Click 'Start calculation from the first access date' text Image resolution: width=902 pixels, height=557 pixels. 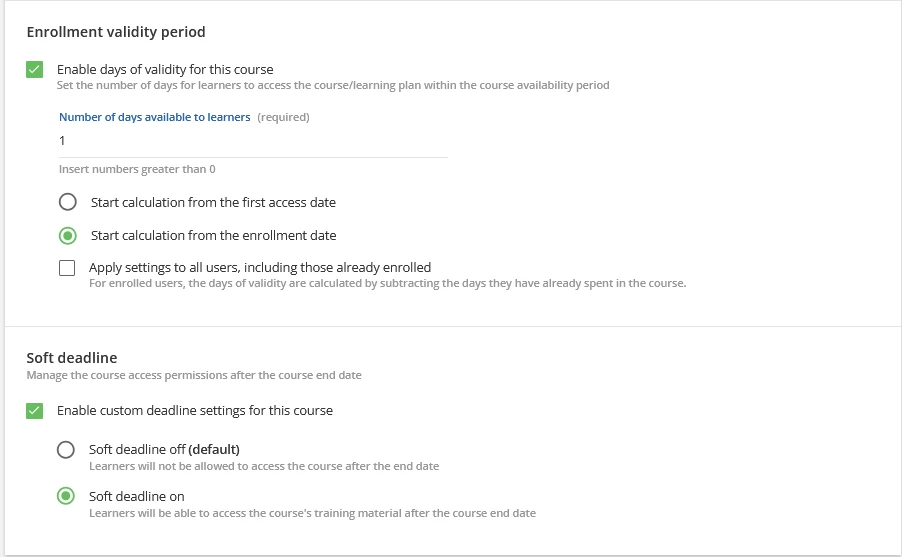click(213, 202)
